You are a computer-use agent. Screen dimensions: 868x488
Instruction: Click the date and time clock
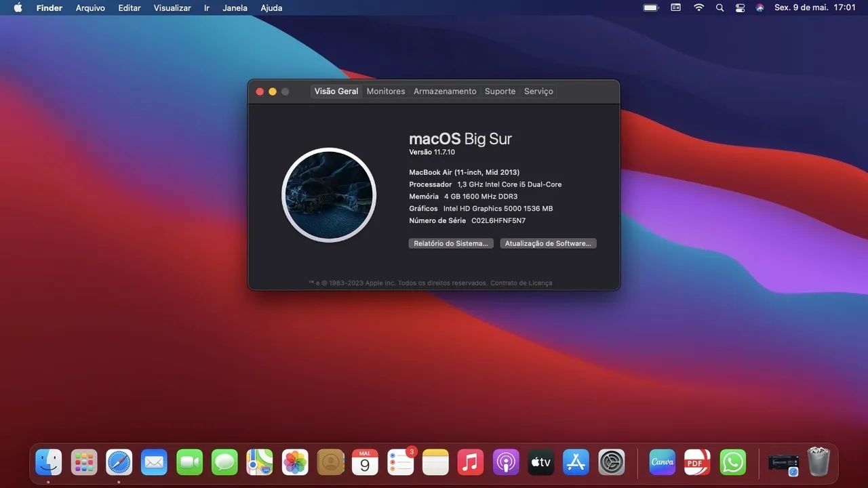(x=815, y=7)
